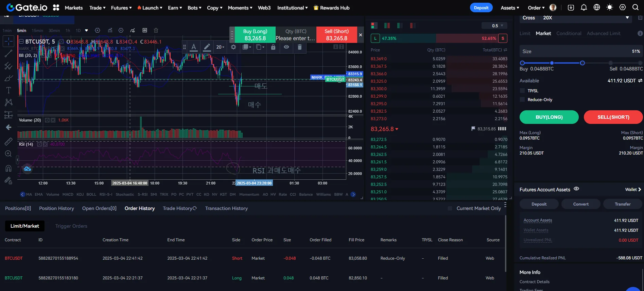This screenshot has width=644, height=291.
Task: Open the user profile avatar
Action: [553, 7]
